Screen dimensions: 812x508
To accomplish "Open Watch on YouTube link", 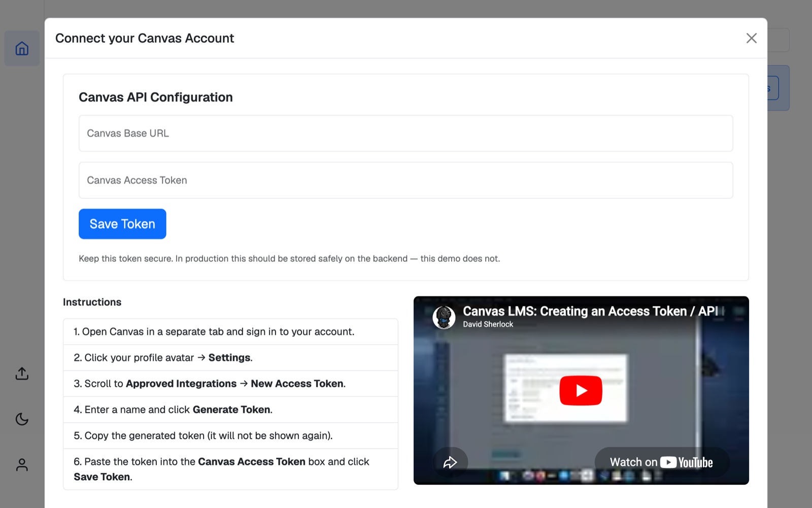I will click(662, 462).
